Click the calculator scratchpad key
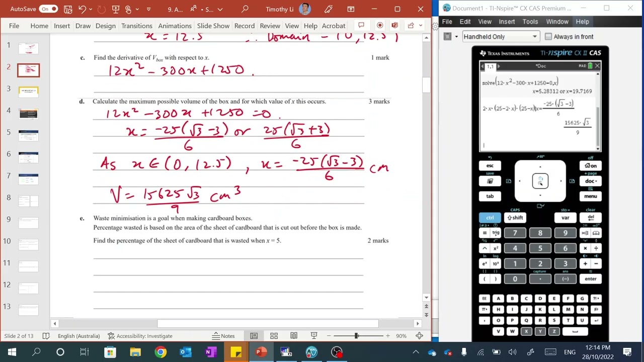 coord(490,181)
